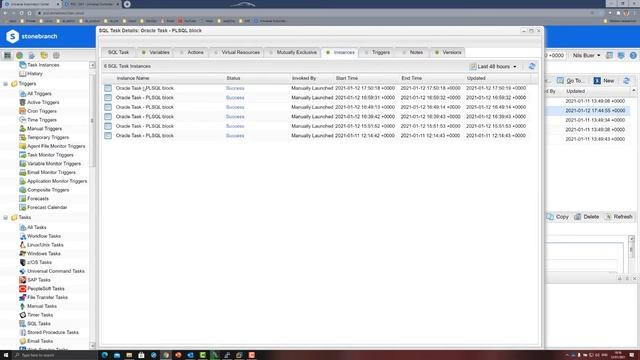640x360 pixels.
Task: Collapse the Tasks folder in the tree
Action: 5,218
